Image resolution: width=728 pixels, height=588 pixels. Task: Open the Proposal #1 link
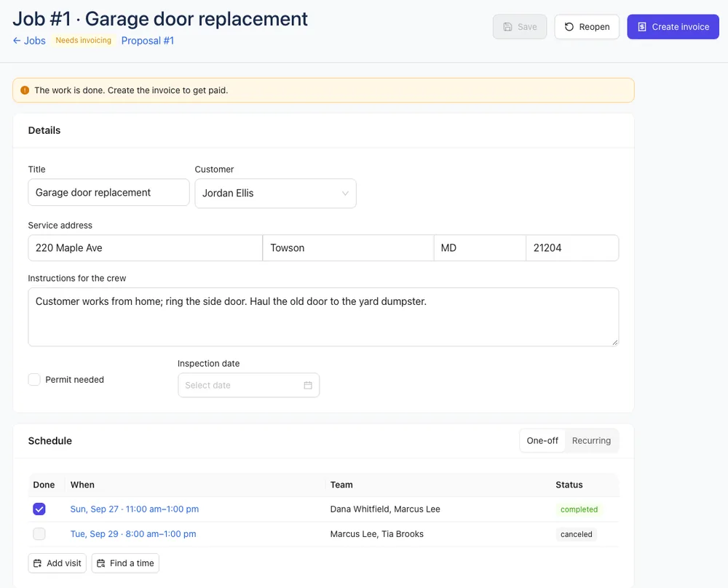tap(148, 41)
